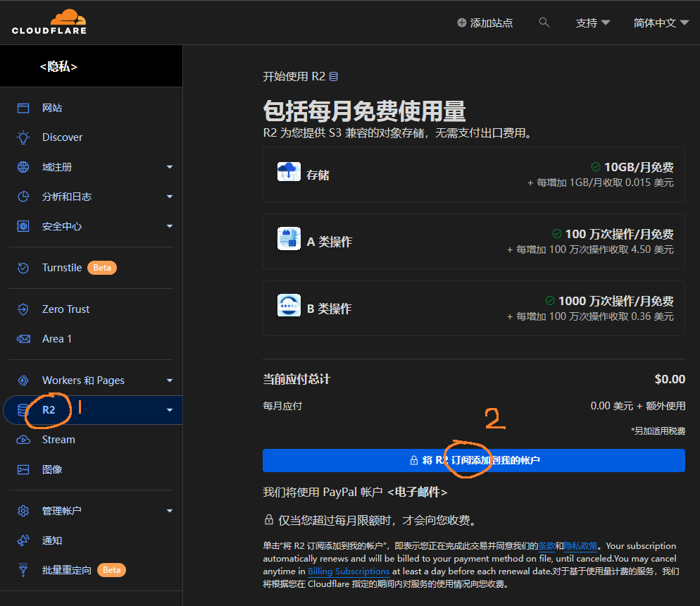Viewport: 700px width, 606px height.
Task: Click the 通知 sidebar icon
Action: [22, 540]
